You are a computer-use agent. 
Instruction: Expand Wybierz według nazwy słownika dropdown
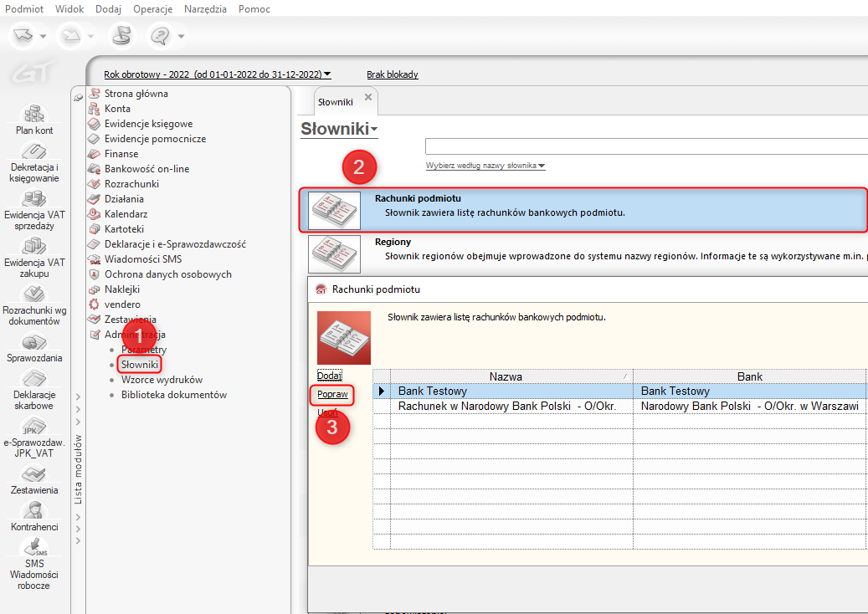(x=485, y=166)
